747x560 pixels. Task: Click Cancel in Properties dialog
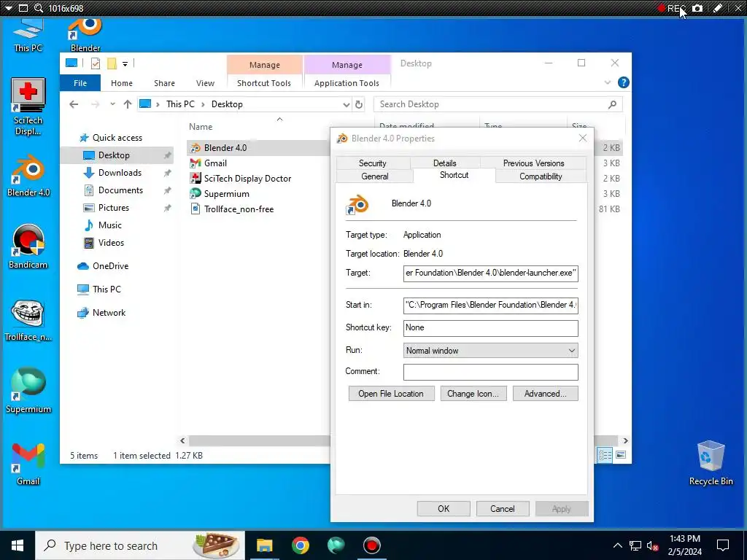point(503,508)
